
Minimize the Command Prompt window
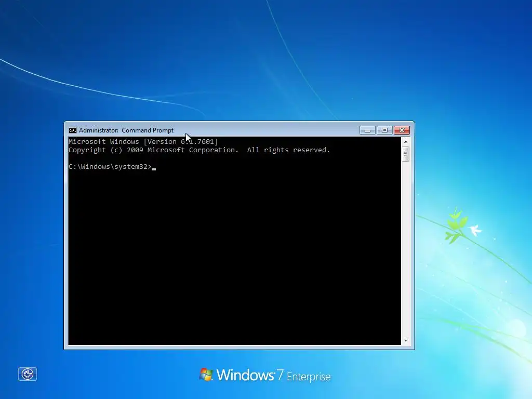point(367,130)
